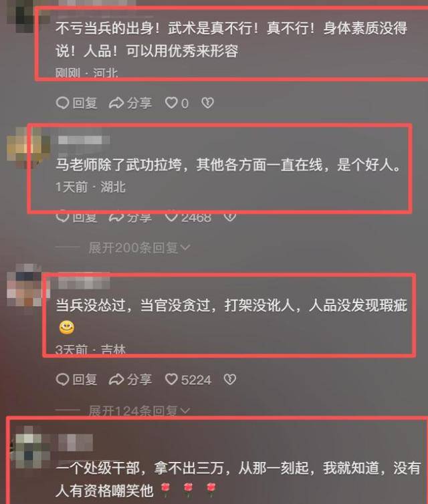Open avatar of 处级干部 comment author

pyautogui.click(x=28, y=447)
